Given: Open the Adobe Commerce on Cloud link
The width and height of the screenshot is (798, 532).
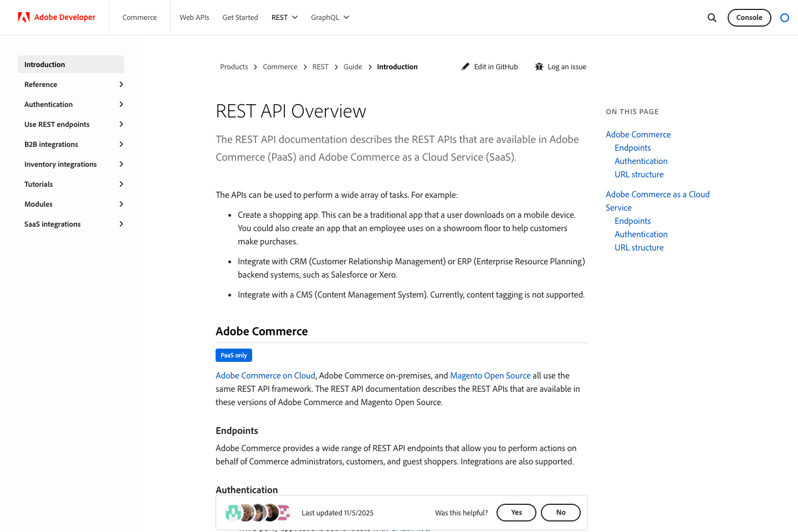Looking at the screenshot, I should (265, 375).
